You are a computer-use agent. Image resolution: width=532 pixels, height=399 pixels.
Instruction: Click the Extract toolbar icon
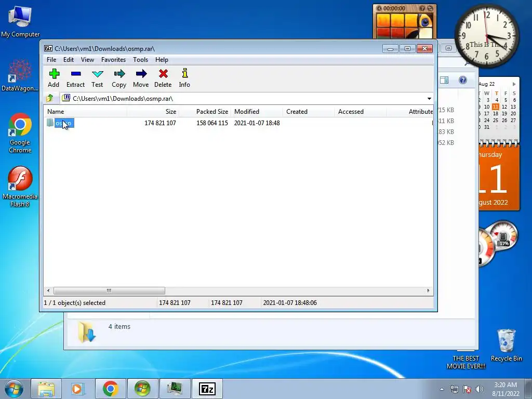75,78
